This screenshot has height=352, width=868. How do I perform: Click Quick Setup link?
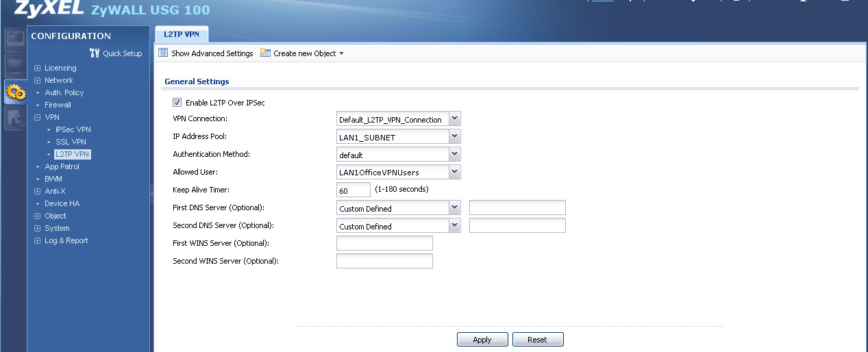123,53
